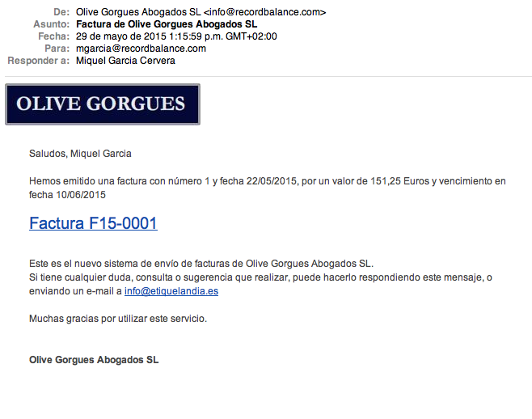
Task: Click the greeting Saludos, Miquel Garcia
Action: (80, 154)
